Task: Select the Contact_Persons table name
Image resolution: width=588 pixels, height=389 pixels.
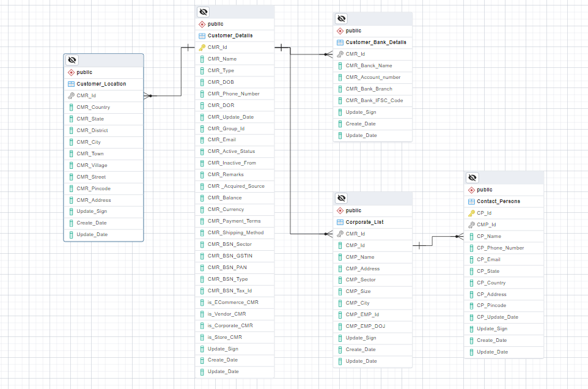Action: (499, 201)
